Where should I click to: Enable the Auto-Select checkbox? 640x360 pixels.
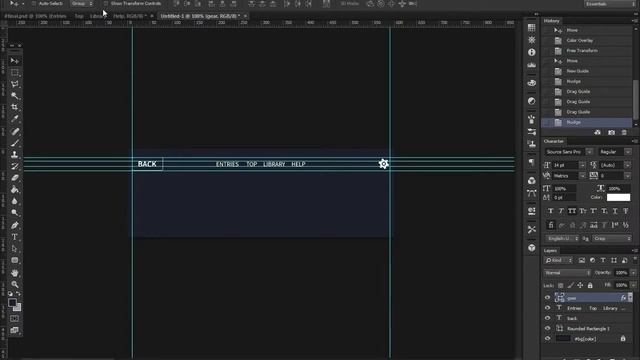[34, 3]
